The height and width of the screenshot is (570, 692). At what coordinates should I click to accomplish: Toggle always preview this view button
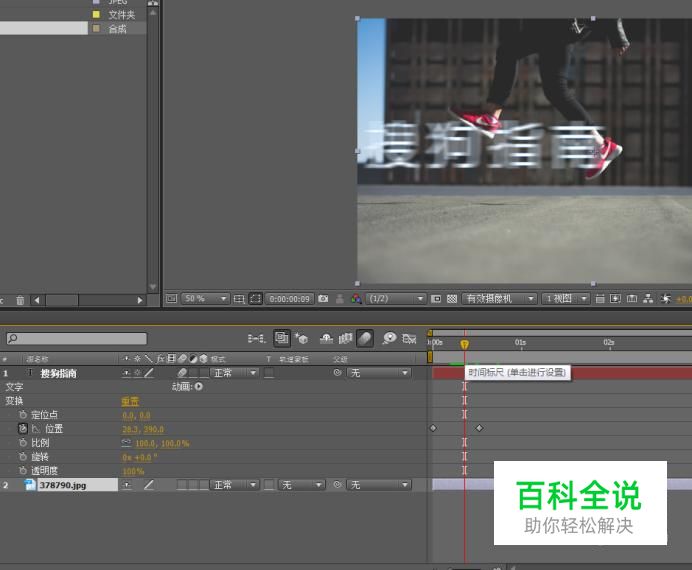pyautogui.click(x=171, y=299)
